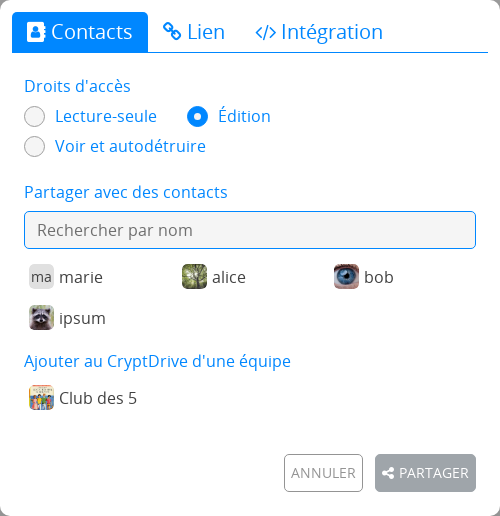Pick the contact named bob

click(364, 277)
